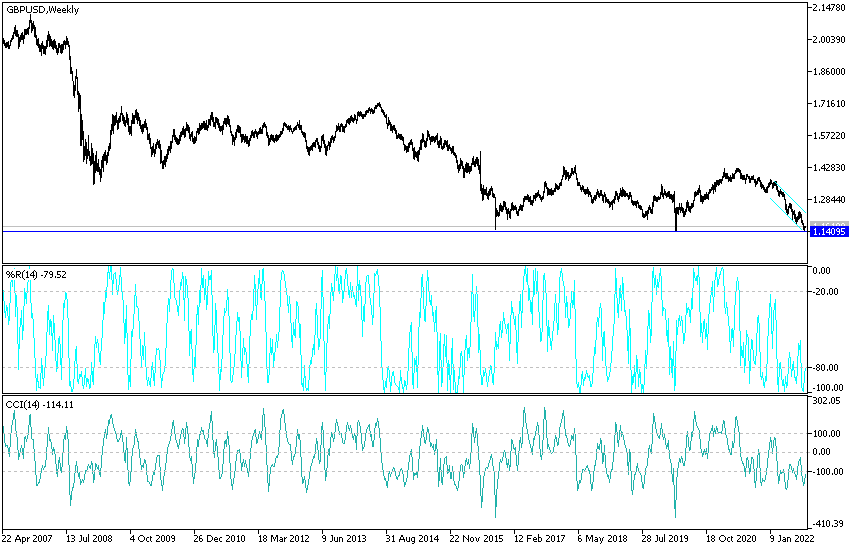Click the 2.14780 price scale value

(829, 8)
